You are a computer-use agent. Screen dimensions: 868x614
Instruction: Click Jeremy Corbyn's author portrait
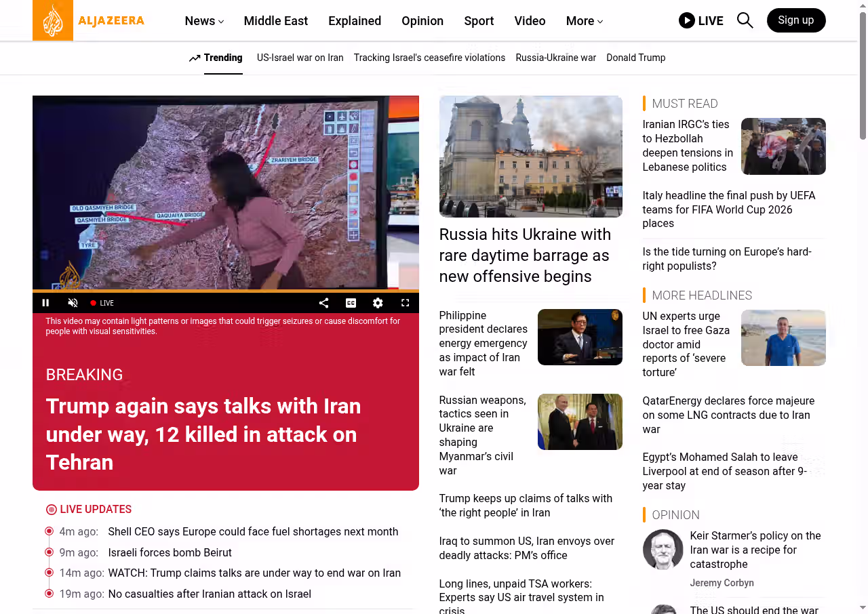point(663,550)
